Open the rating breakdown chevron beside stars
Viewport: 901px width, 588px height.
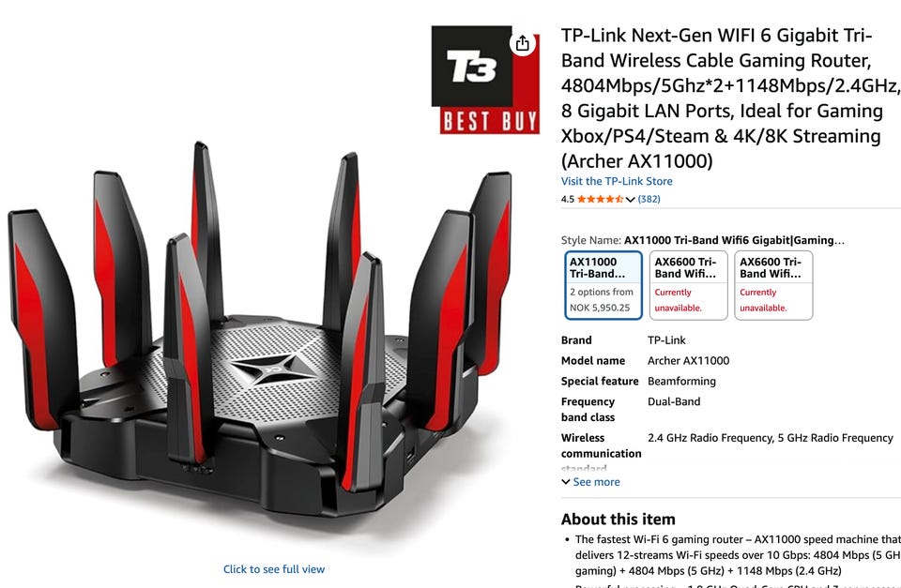[x=631, y=199]
